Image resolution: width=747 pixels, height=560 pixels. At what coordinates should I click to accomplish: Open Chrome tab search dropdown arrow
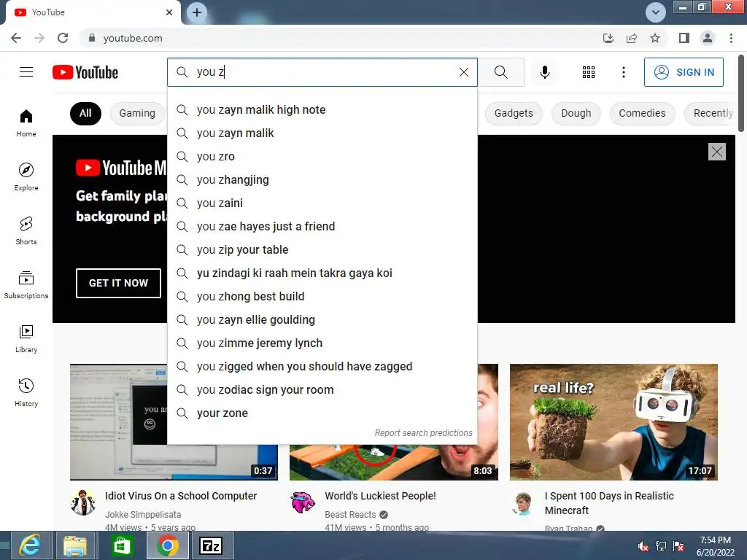(x=656, y=12)
